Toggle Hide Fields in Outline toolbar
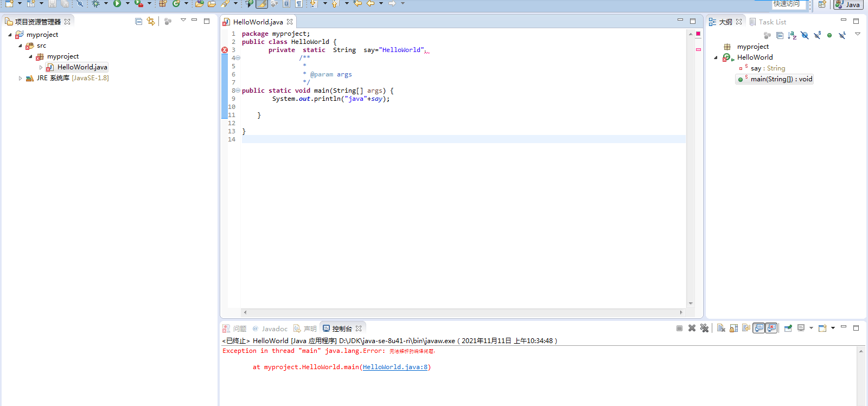868x406 pixels. pyautogui.click(x=805, y=35)
